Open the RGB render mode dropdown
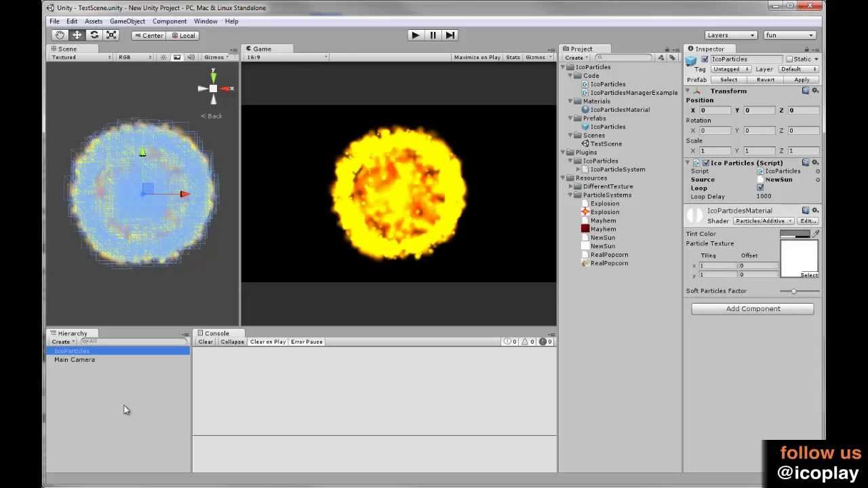This screenshot has width=868, height=488. click(135, 58)
